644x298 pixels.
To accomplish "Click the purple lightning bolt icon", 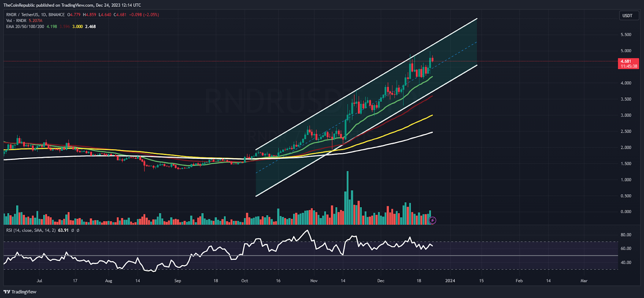I will (432, 220).
